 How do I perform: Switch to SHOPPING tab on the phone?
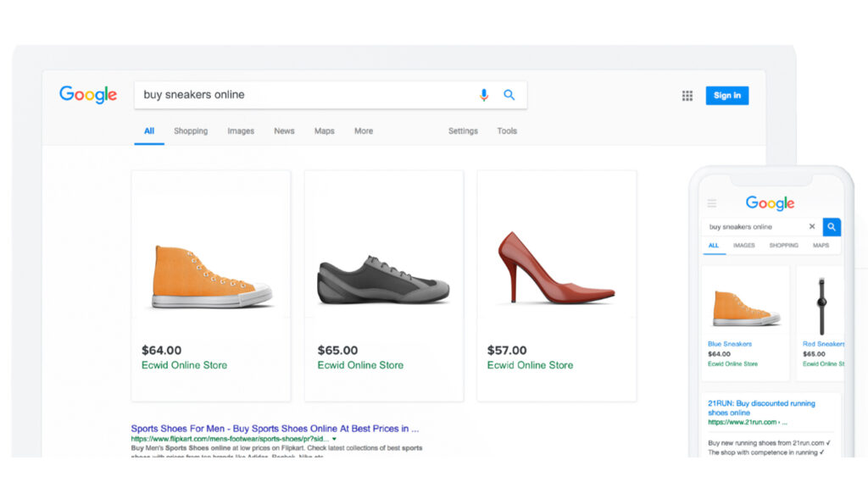tap(784, 245)
